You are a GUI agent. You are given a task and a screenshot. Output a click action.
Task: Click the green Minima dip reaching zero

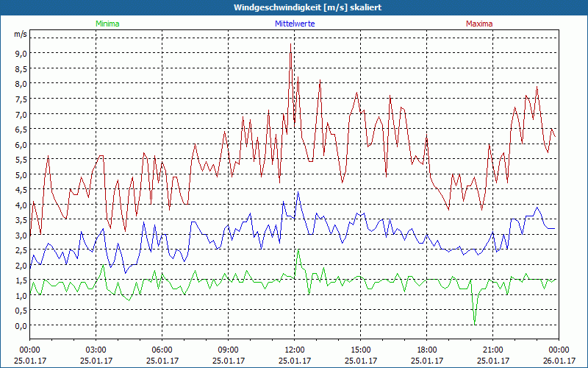tap(475, 322)
